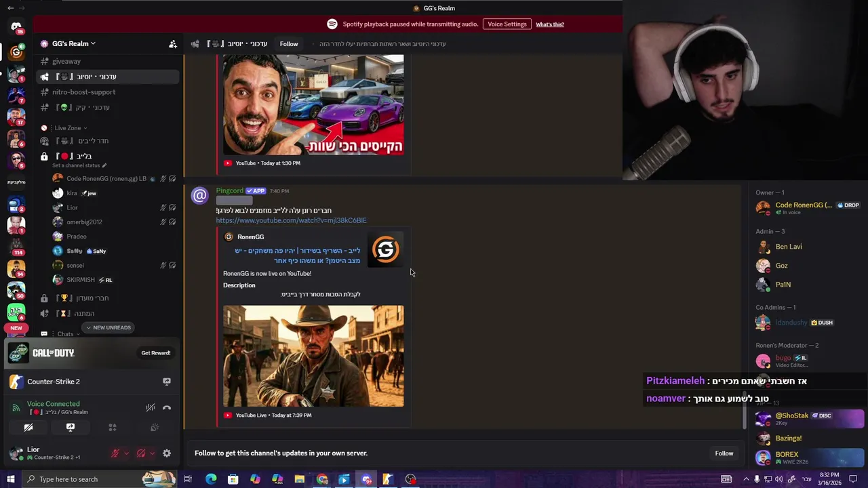This screenshot has width=868, height=488.
Task: Select the GG's Realm server icon
Action: (16, 52)
